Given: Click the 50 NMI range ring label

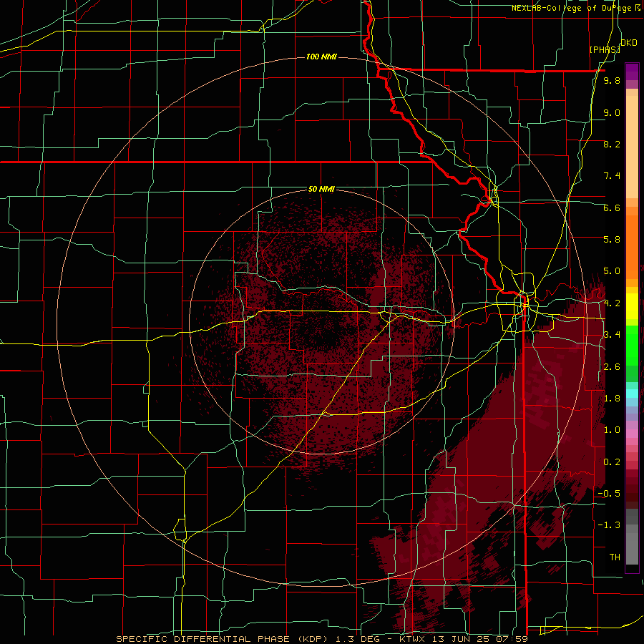Looking at the screenshot, I should click(x=321, y=189).
